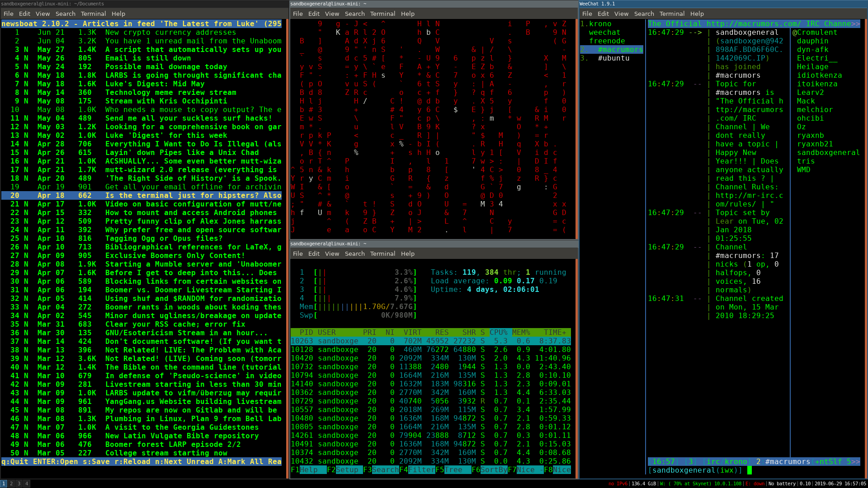The height and width of the screenshot is (488, 868).
Task: Click the CPU 4 usage meter in htop
Action: pos(358,298)
